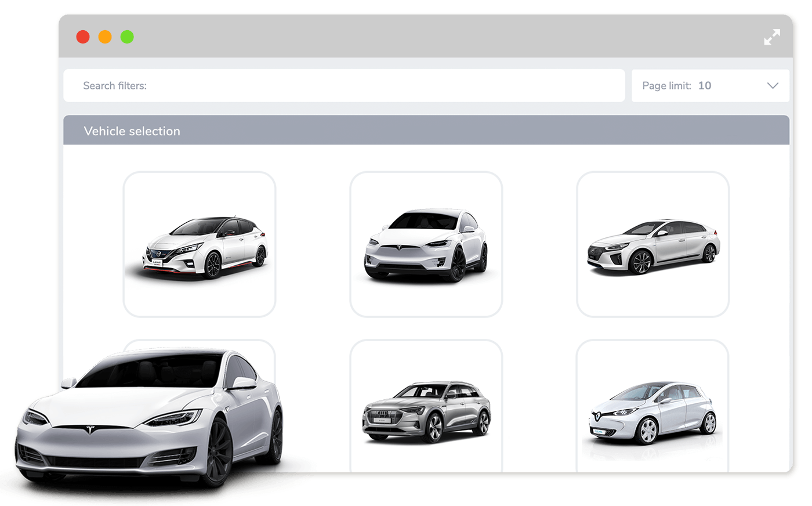812x506 pixels.
Task: Click the "Search filters:" label text
Action: pos(115,86)
